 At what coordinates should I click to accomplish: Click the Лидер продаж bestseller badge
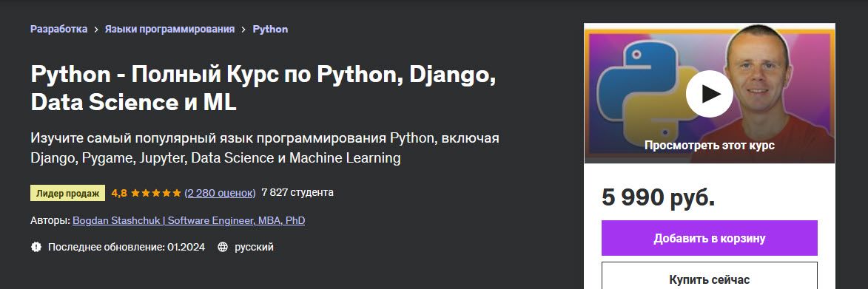pos(67,193)
